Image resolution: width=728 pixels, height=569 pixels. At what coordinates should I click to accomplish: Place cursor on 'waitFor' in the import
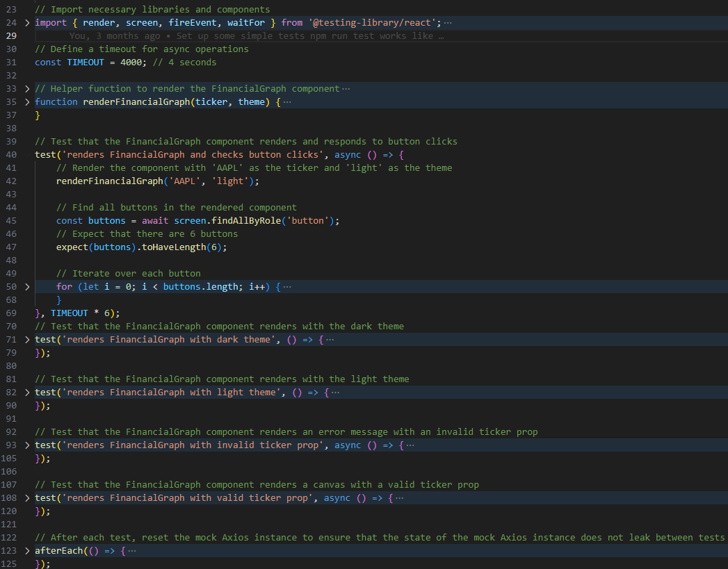click(246, 23)
